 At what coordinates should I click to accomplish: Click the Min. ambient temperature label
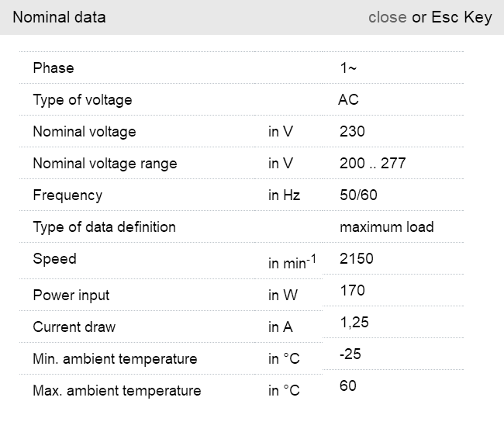point(115,359)
